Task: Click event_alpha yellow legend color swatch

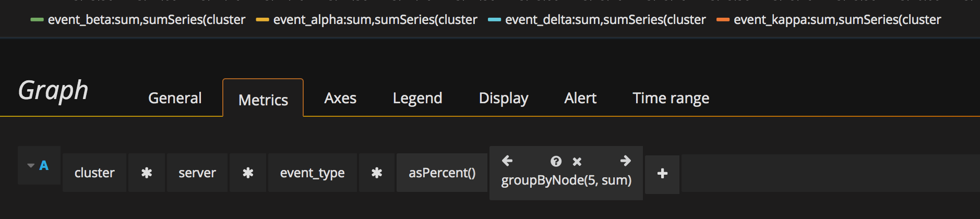Action: pyautogui.click(x=262, y=20)
